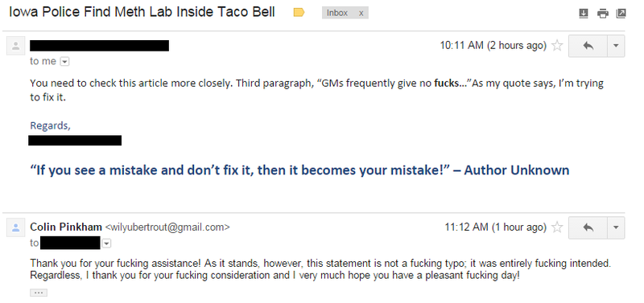Expand recipient details in the second message

pyautogui.click(x=106, y=244)
